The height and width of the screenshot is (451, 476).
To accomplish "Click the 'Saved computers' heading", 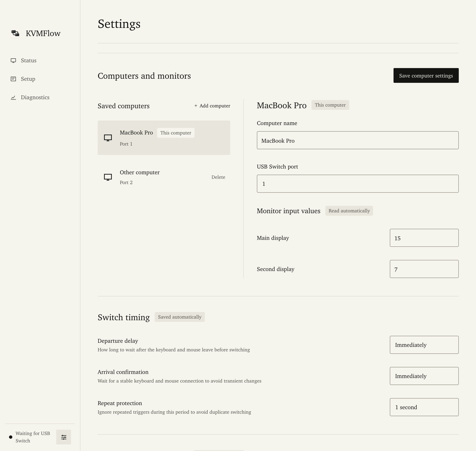I will (124, 106).
